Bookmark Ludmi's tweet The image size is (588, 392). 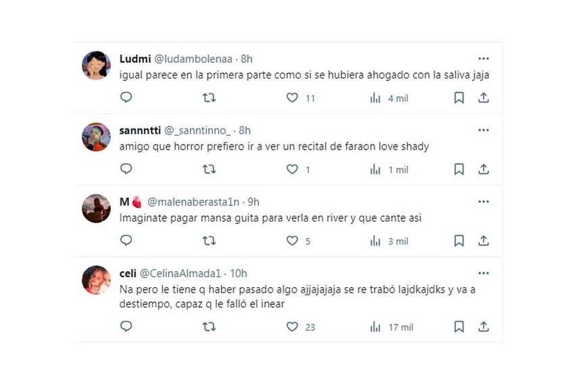pos(459,98)
